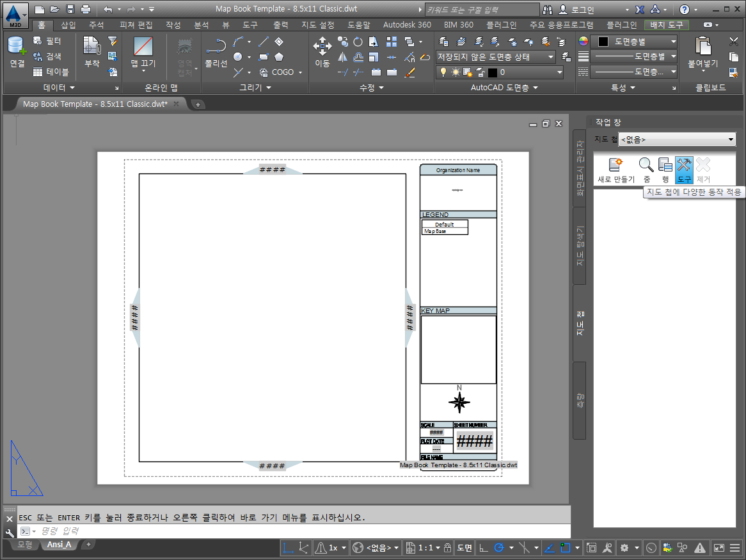Click the 연결 (Connect) data icon
The image size is (746, 560).
pos(17,52)
